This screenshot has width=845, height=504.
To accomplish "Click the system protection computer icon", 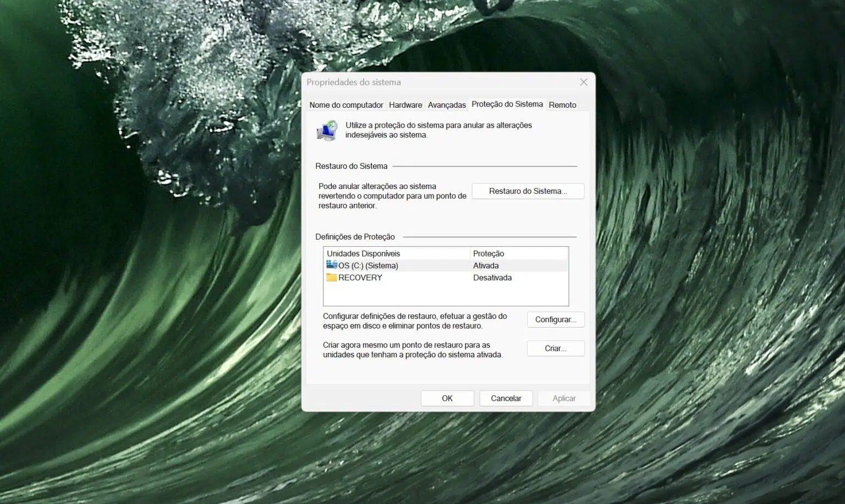I will point(327,131).
